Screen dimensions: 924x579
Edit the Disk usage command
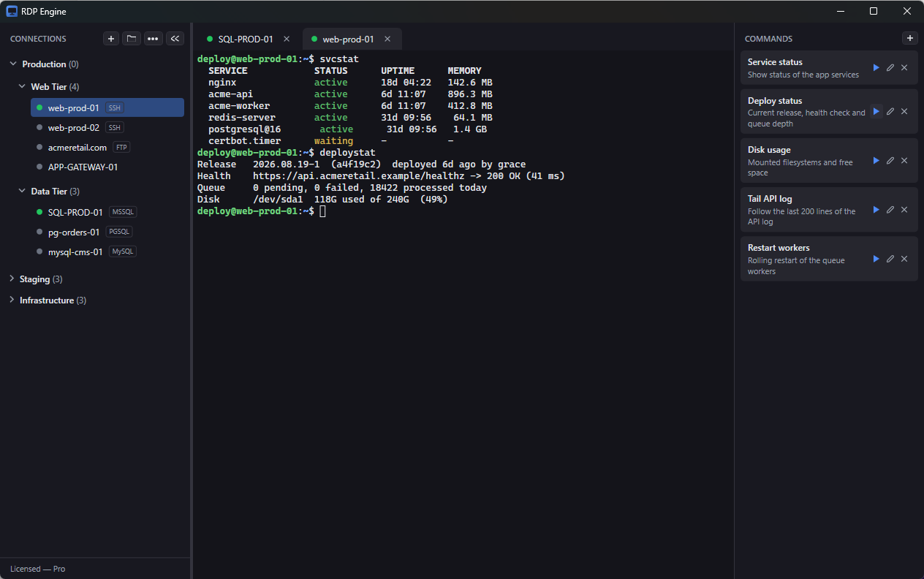tap(890, 160)
